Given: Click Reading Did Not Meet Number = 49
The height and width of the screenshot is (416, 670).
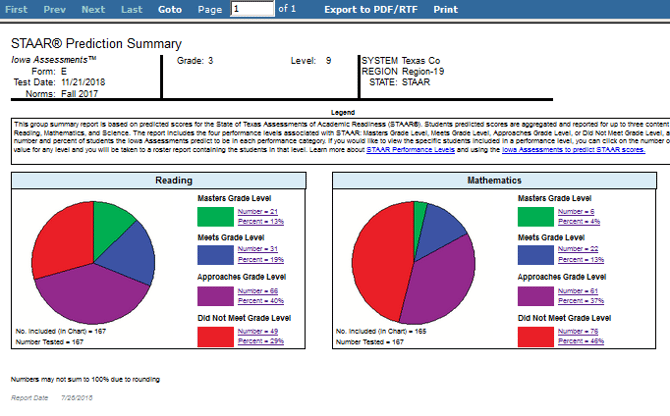Looking at the screenshot, I should coord(258,331).
